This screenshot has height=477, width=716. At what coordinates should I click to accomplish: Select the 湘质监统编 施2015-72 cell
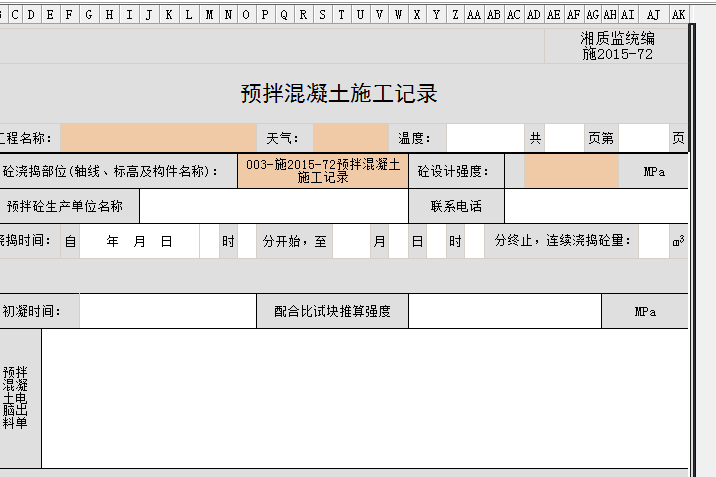click(617, 46)
